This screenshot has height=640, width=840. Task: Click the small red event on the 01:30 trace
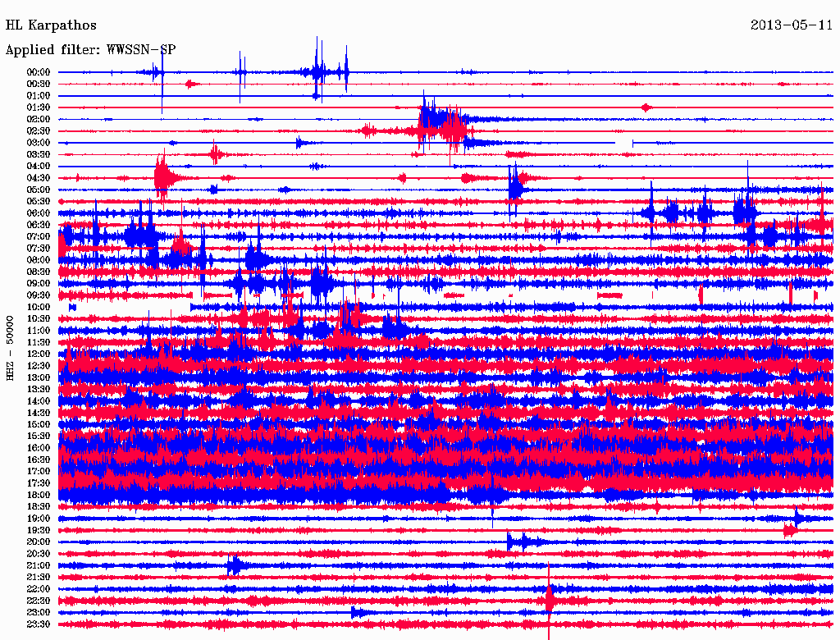coord(646,107)
